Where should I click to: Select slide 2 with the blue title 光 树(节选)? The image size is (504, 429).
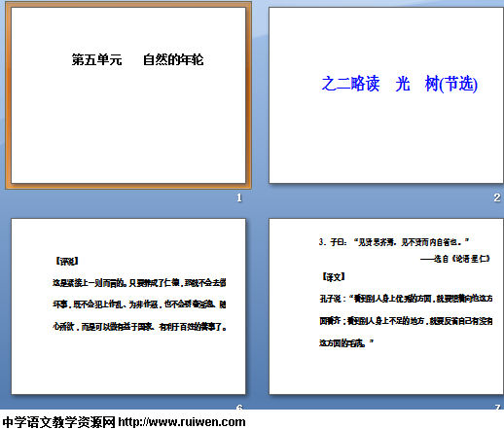(386, 95)
